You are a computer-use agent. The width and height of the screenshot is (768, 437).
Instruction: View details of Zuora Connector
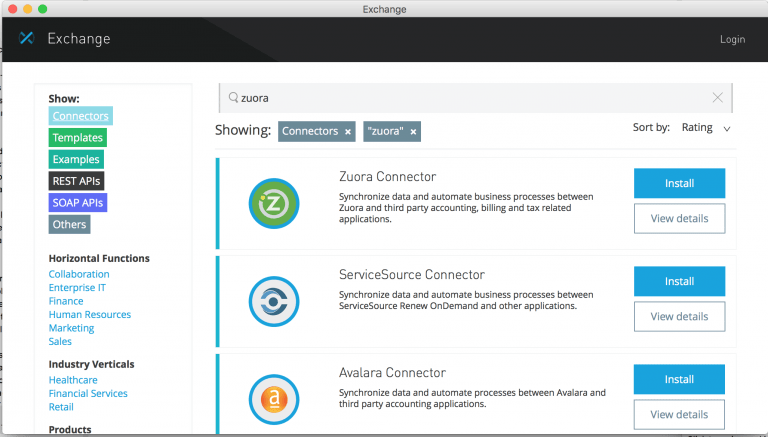point(679,218)
